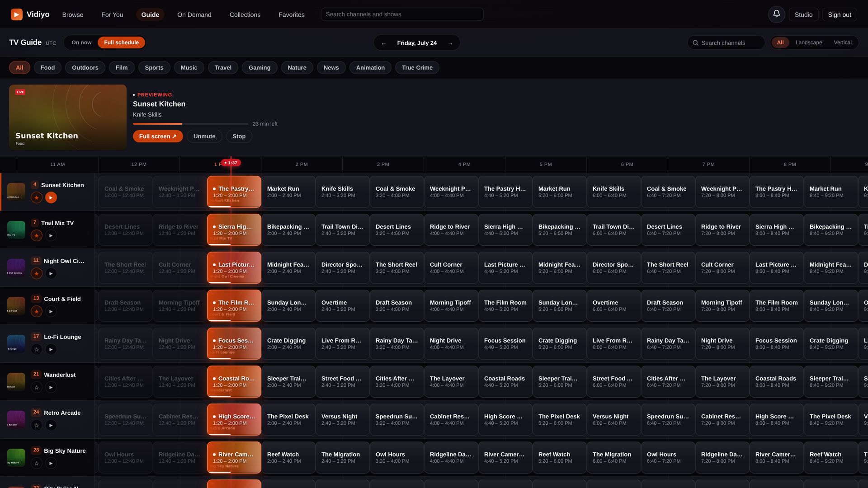868x488 pixels.
Task: Select the Guide nav item
Action: coord(150,14)
